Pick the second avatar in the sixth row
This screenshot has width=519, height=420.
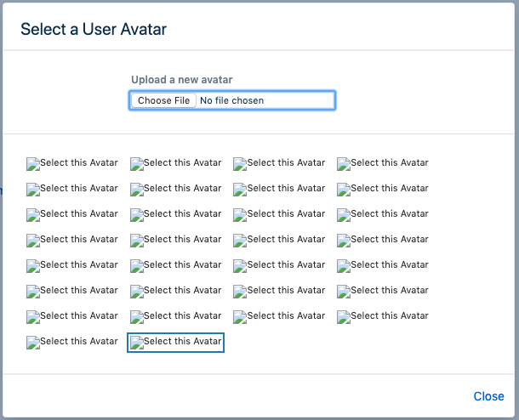tap(176, 291)
